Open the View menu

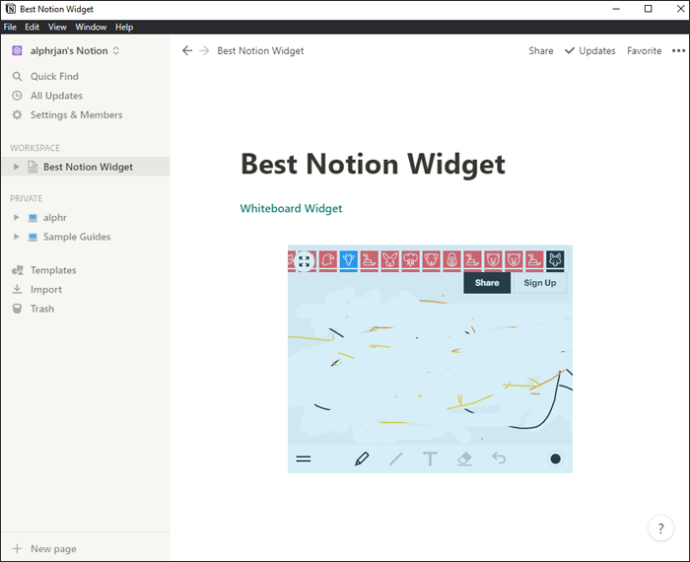(57, 27)
